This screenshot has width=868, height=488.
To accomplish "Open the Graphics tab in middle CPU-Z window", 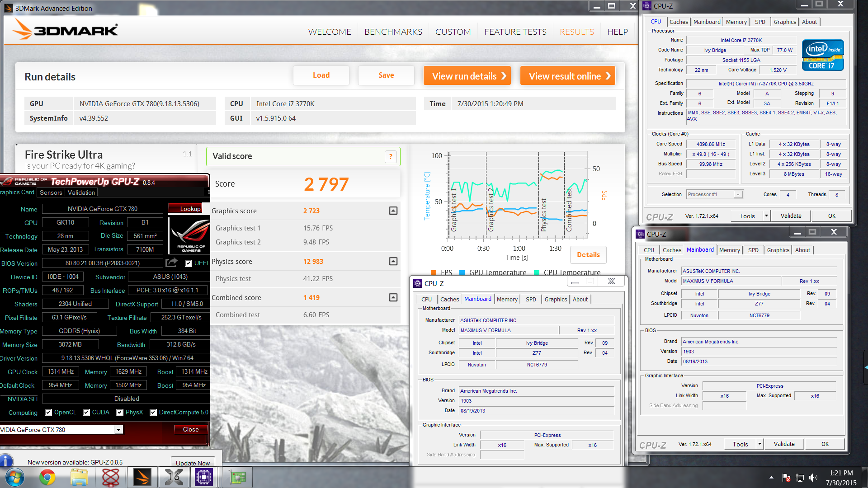I will [x=556, y=299].
